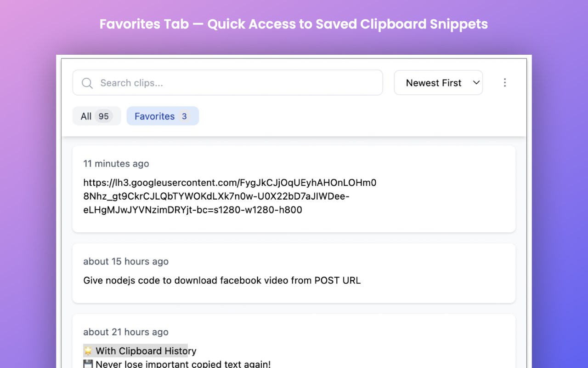Choose the nodejs facebook video clip

point(222,280)
